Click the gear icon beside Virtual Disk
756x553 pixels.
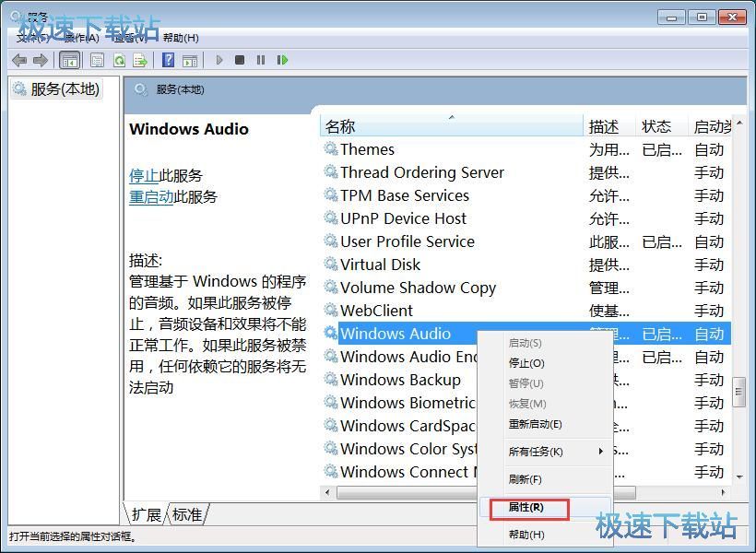click(331, 264)
